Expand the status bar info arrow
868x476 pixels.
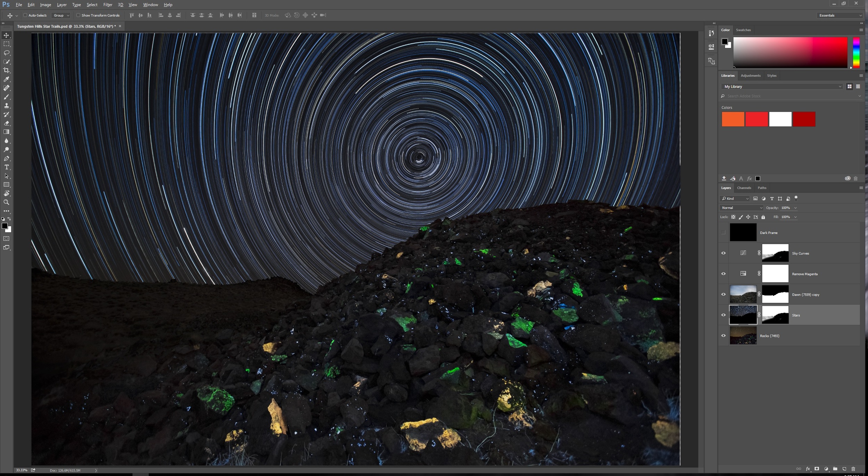pos(96,470)
